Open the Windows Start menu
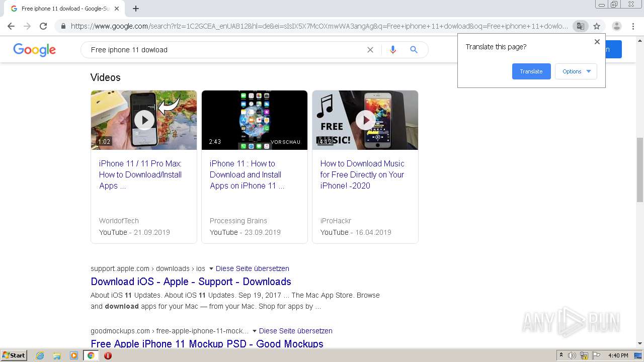This screenshot has width=644, height=362. coord(14,355)
